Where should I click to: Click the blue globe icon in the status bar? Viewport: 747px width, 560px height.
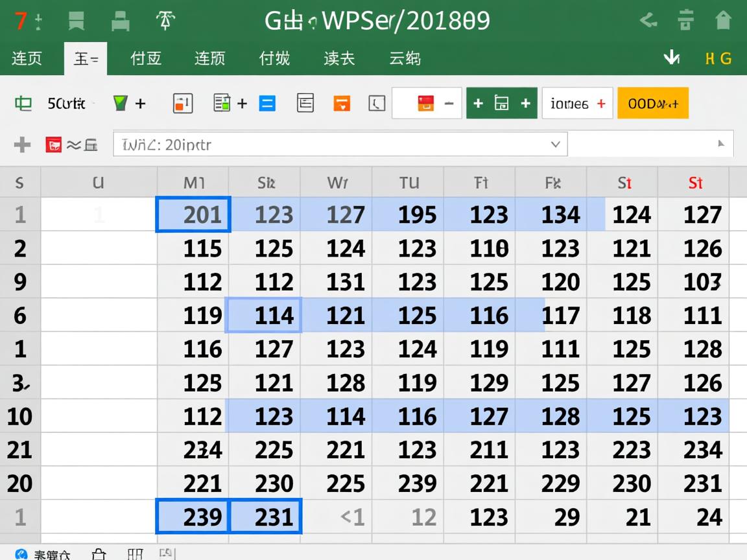tap(21, 555)
